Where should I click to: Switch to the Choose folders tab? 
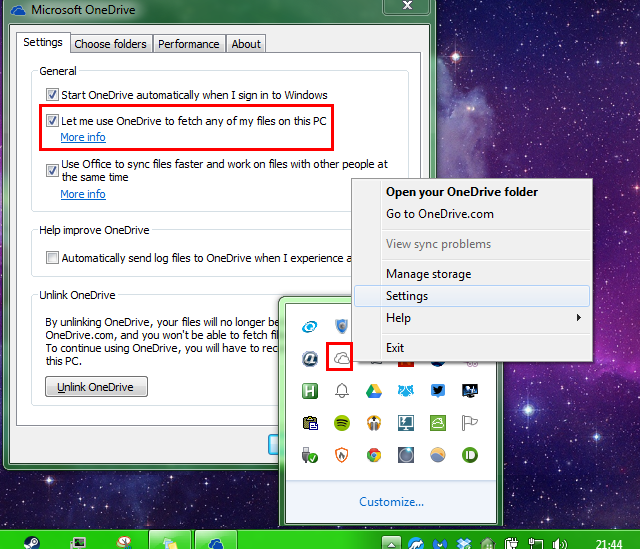(110, 44)
